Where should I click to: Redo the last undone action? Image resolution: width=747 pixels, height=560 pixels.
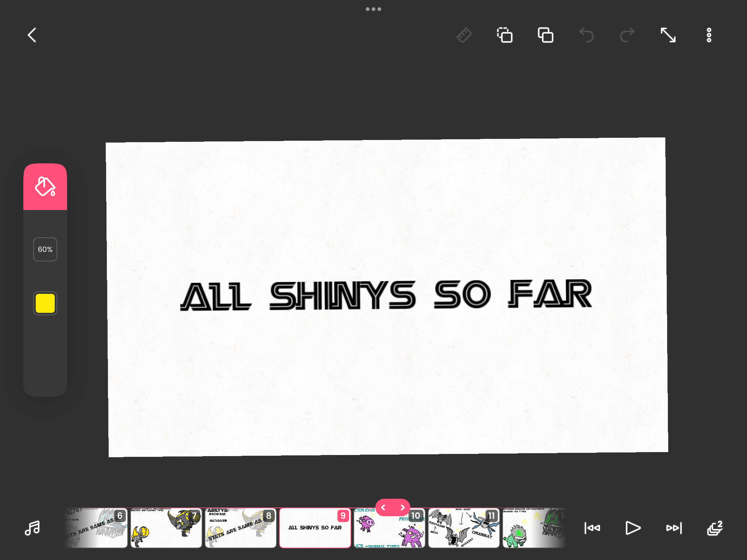pos(627,35)
